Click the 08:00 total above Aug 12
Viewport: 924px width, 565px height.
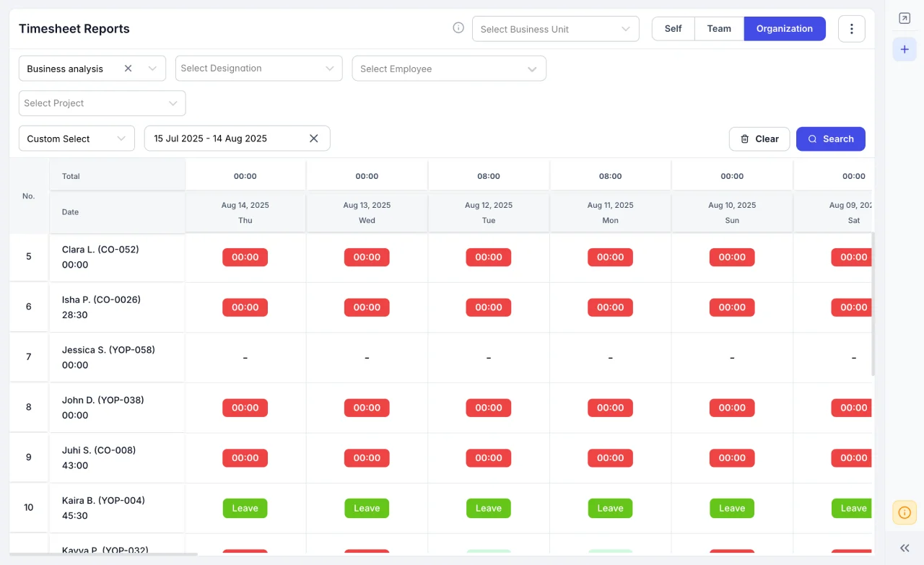click(489, 176)
